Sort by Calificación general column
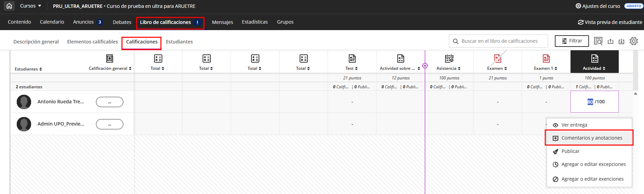The height and width of the screenshot is (194, 644). [x=130, y=68]
